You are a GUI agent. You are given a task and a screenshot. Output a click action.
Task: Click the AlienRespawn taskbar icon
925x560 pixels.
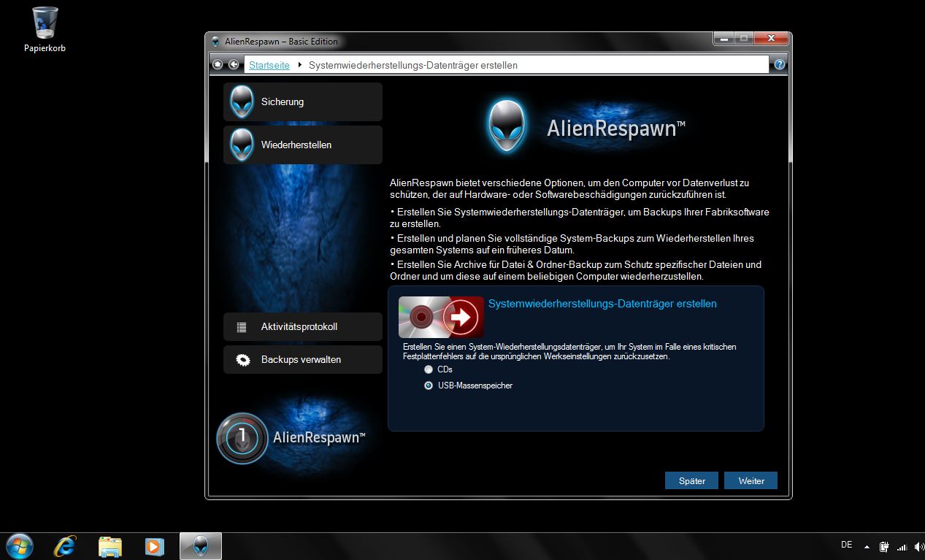(200, 546)
